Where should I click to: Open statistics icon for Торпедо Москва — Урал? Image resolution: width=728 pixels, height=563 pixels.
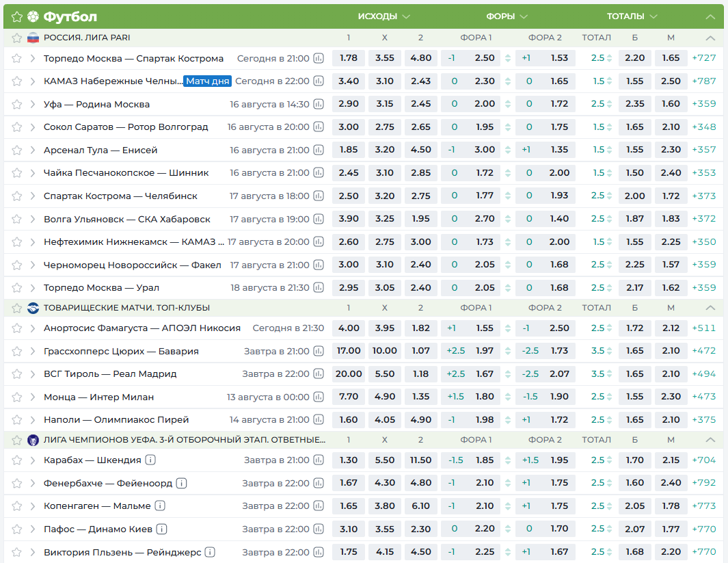(319, 287)
